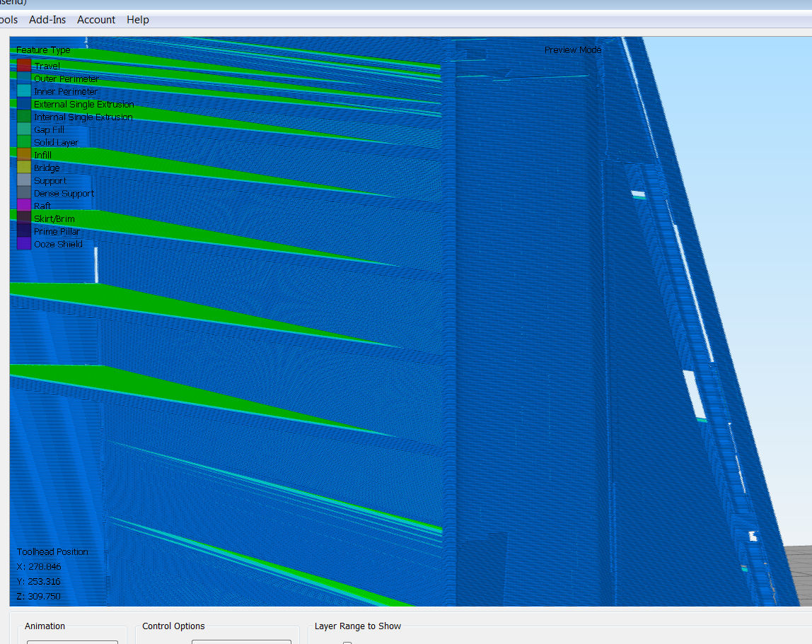Click the 'Prime Pillar' legend label
The image size is (812, 644).
57,231
